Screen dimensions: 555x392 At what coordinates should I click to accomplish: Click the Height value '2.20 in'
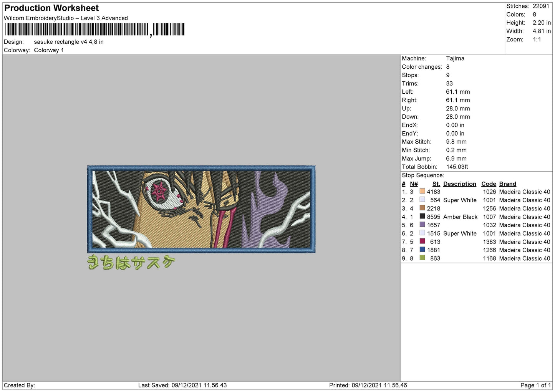tap(542, 23)
